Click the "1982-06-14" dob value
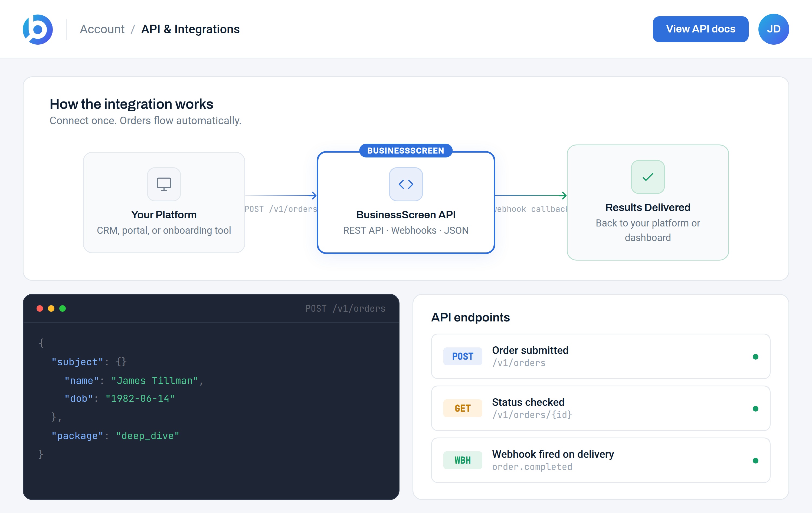 click(140, 398)
